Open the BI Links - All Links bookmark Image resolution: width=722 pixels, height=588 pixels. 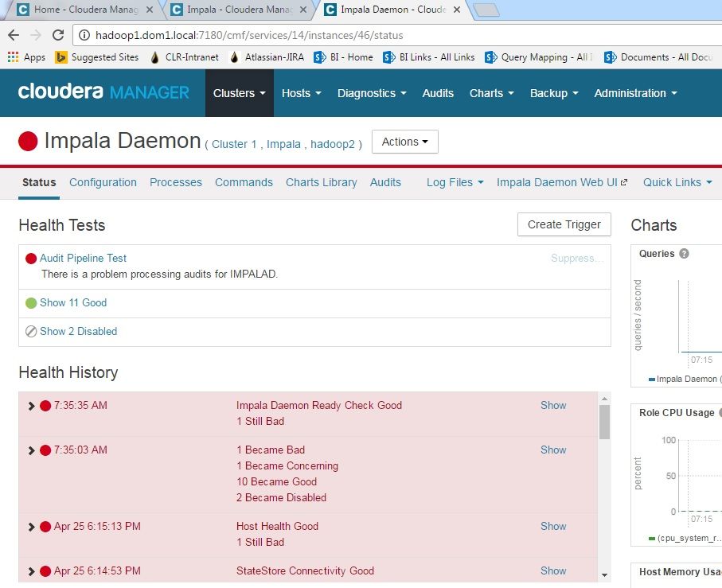pyautogui.click(x=429, y=57)
